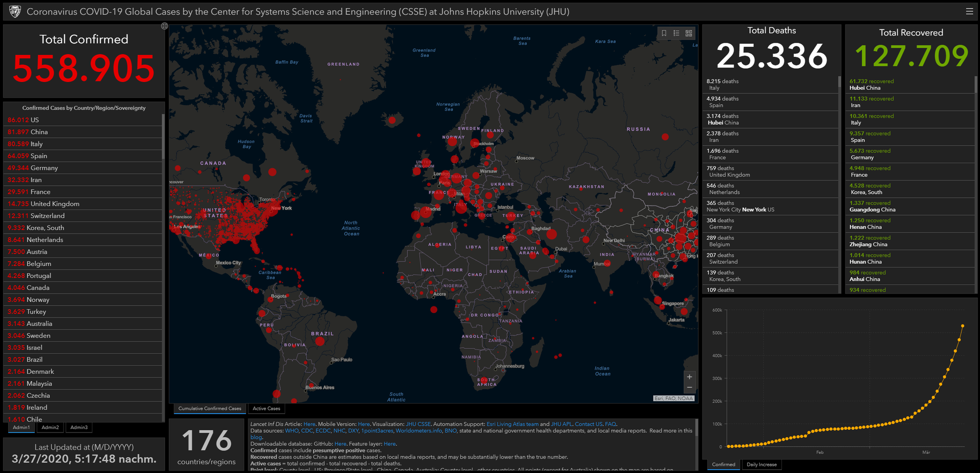Open Esri Living Atlas team link

[512, 424]
